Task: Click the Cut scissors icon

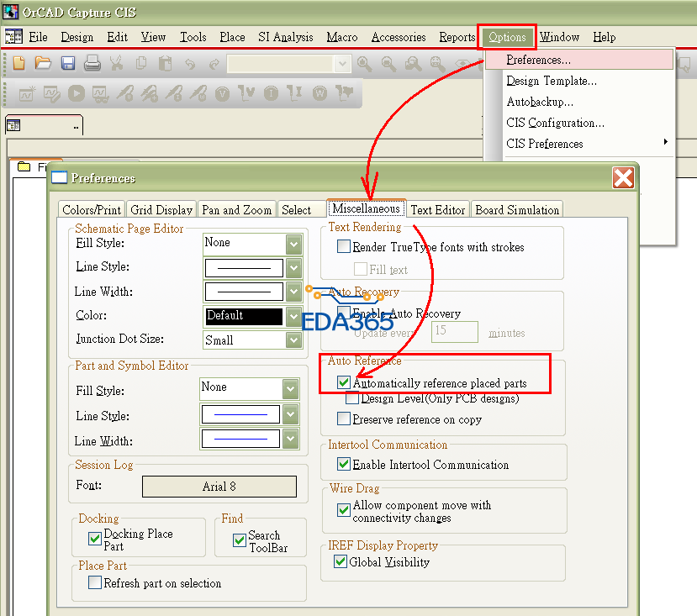Action: point(117,63)
